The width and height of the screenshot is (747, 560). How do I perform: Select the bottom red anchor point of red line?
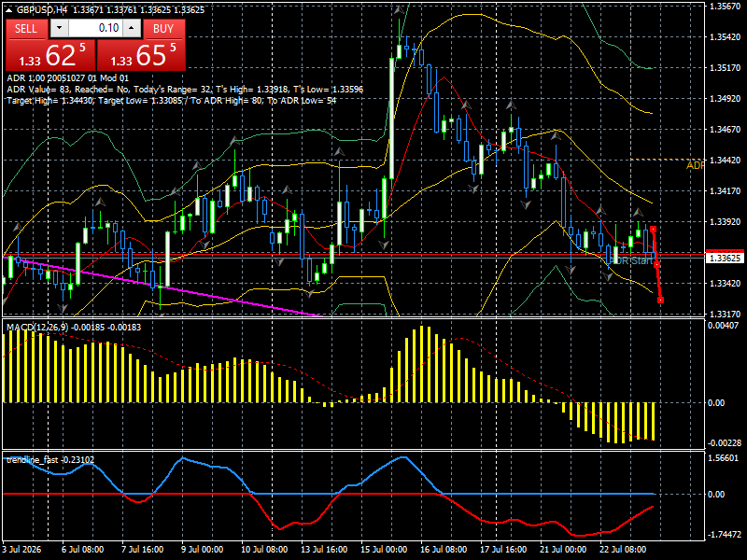click(660, 300)
